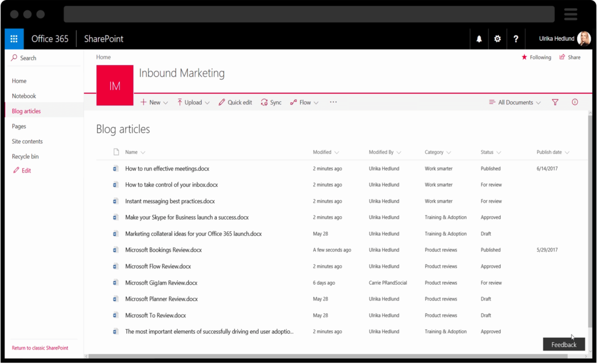
Task: Click the 6/14/2017 publish date
Action: 547,168
